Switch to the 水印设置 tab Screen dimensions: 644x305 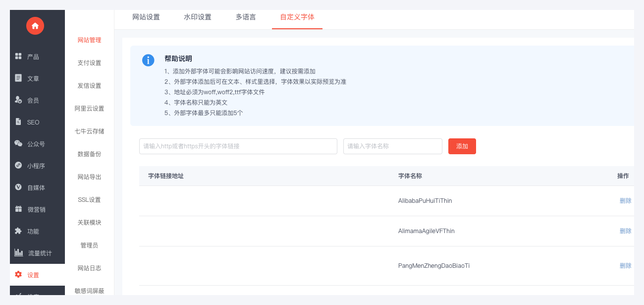tap(198, 17)
